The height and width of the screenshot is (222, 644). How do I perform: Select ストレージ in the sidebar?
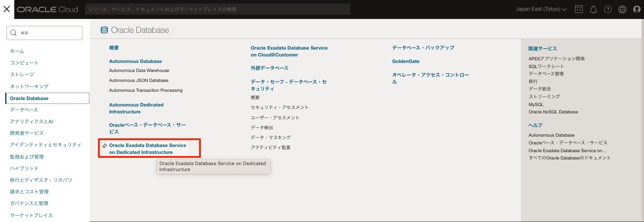pyautogui.click(x=22, y=74)
